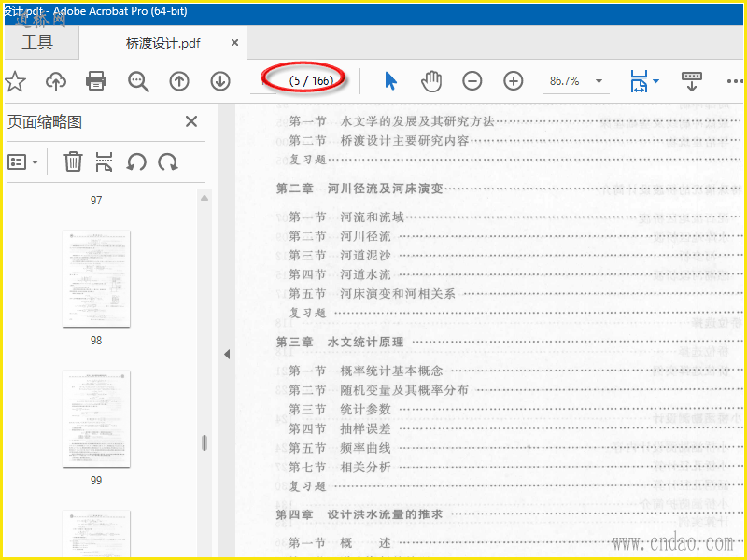Click 第三节 统计参数 entry

click(340, 409)
